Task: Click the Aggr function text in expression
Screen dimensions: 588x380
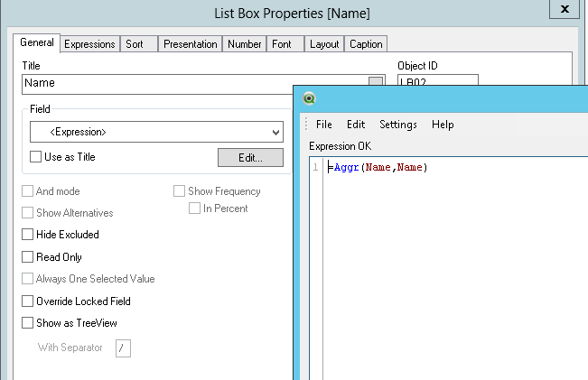Action: (x=346, y=167)
